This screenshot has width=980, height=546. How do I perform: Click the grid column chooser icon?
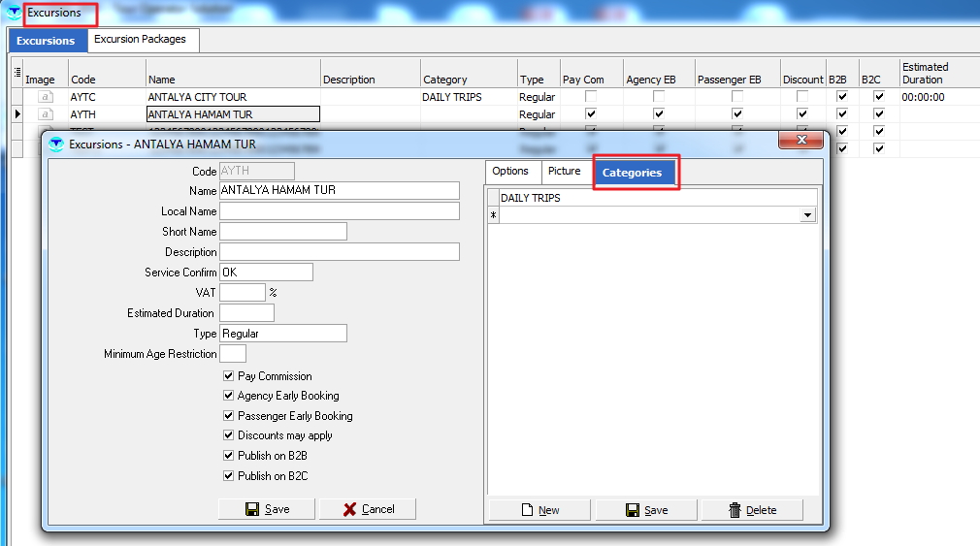tap(16, 72)
